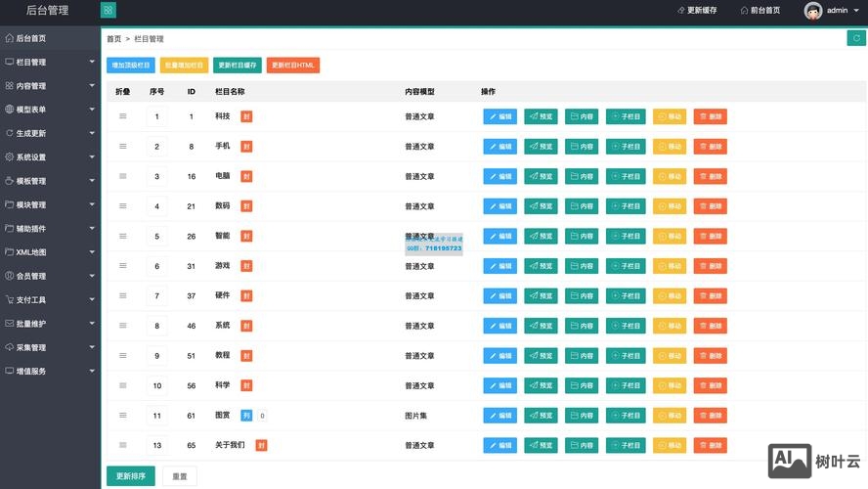Toggle the fold handle for 科技 row

(x=123, y=116)
